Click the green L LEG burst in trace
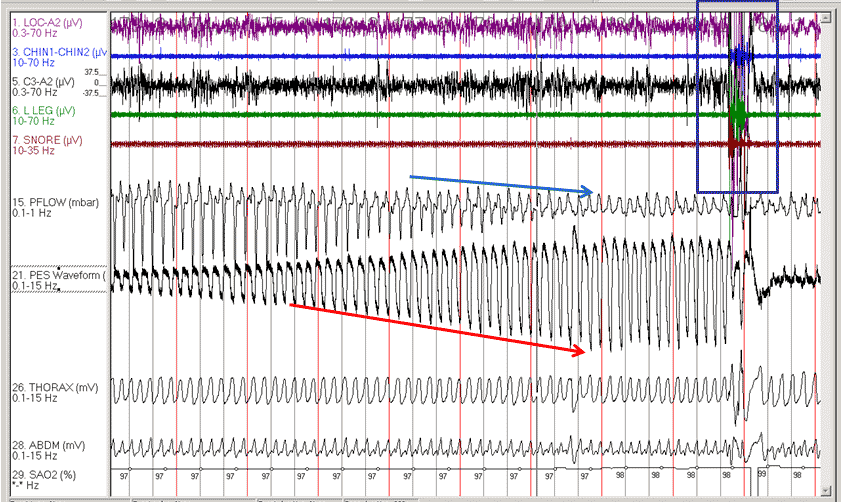842x502 pixels. point(739,114)
